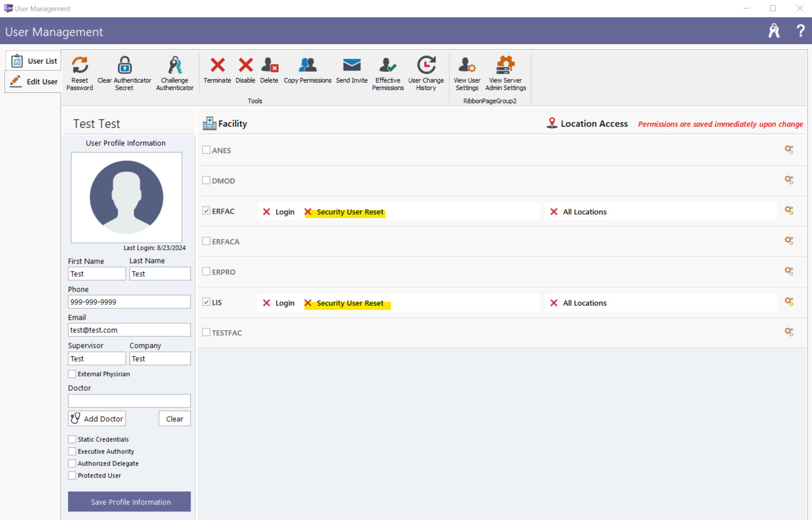Click the keys icon in header
The width and height of the screenshot is (812, 520).
[x=774, y=31]
